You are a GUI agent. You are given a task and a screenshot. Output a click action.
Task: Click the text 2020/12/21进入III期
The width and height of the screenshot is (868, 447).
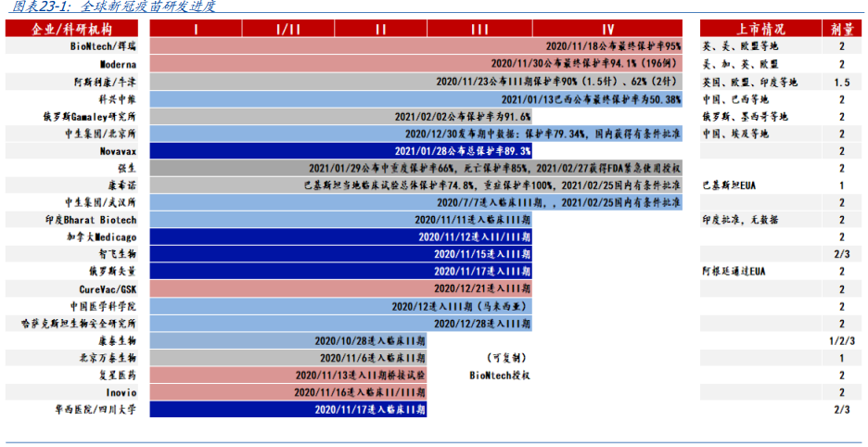[482, 289]
